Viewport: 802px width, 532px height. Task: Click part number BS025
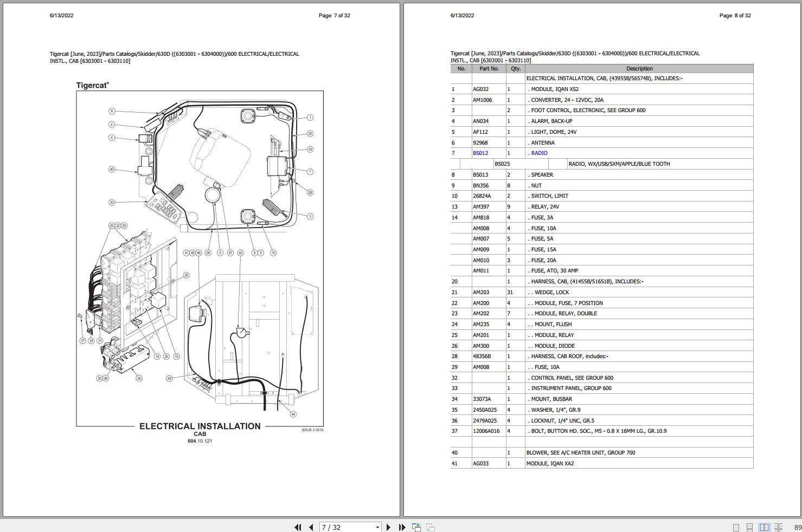(x=502, y=164)
